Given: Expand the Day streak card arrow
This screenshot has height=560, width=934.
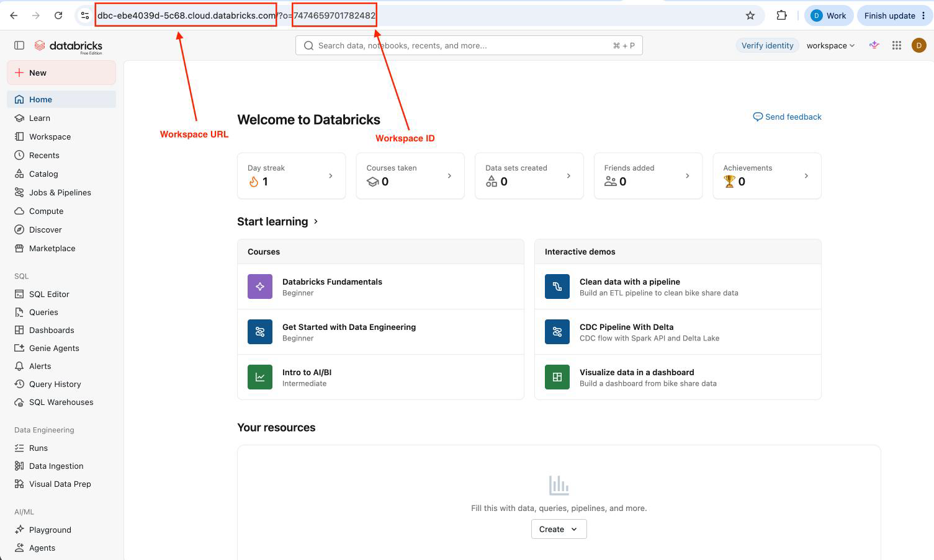Looking at the screenshot, I should (331, 176).
